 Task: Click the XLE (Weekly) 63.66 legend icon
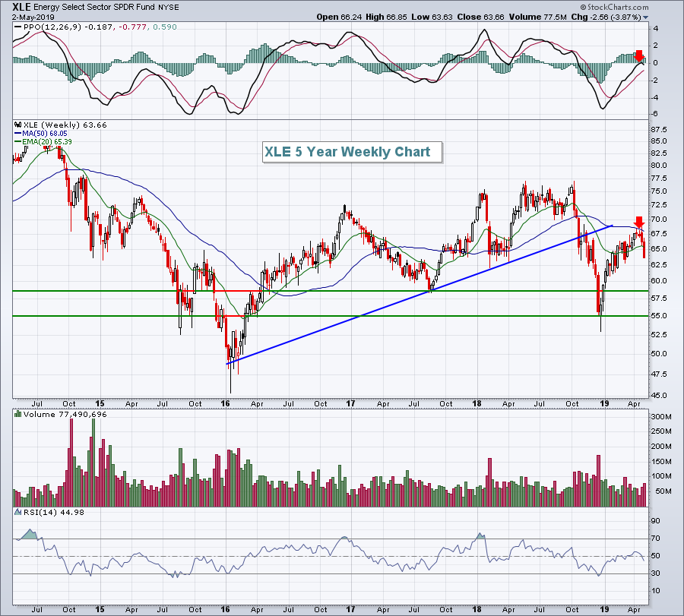[x=17, y=125]
